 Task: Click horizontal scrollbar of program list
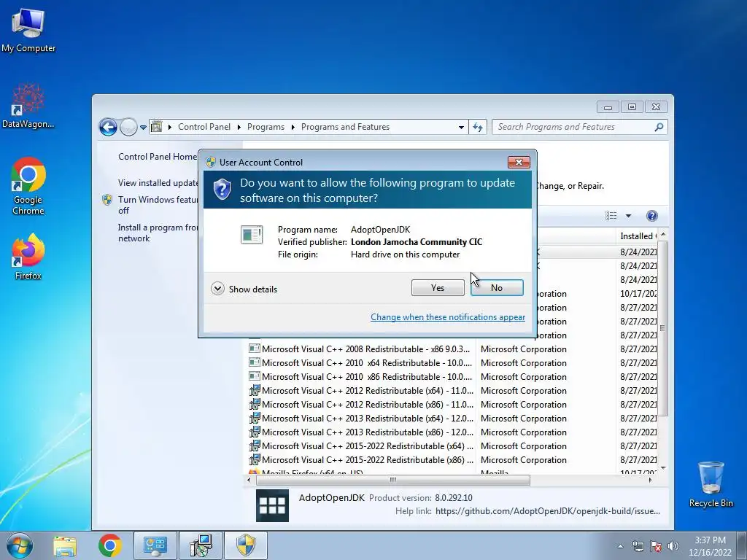point(392,480)
